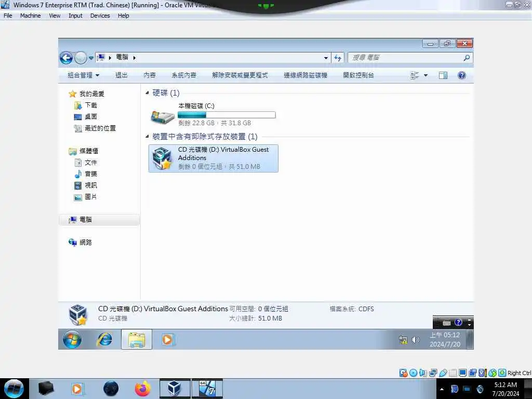Viewport: 532px width, 399px height.
Task: Select CD 光碟機 (D:) VirtualBox Guest Additions
Action: (214, 158)
